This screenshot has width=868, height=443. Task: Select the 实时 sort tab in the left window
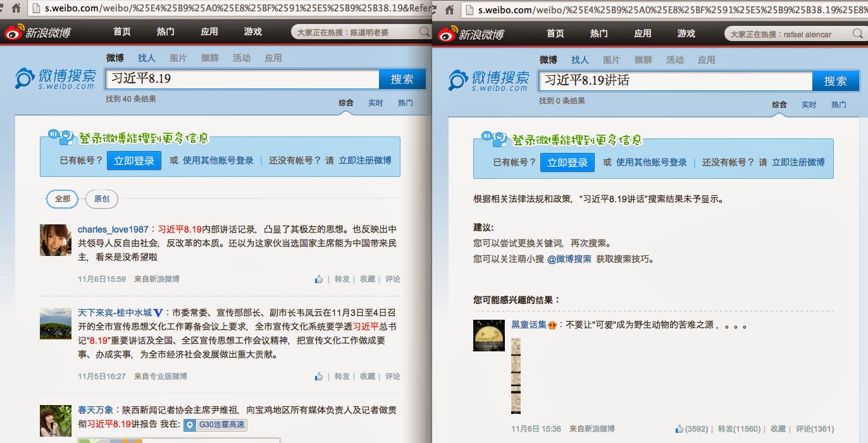coord(376,103)
